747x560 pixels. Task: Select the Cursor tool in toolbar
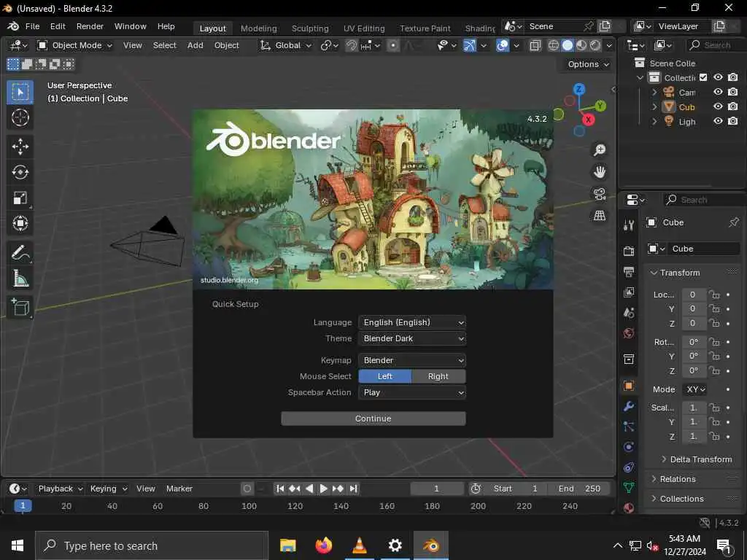[x=20, y=117]
